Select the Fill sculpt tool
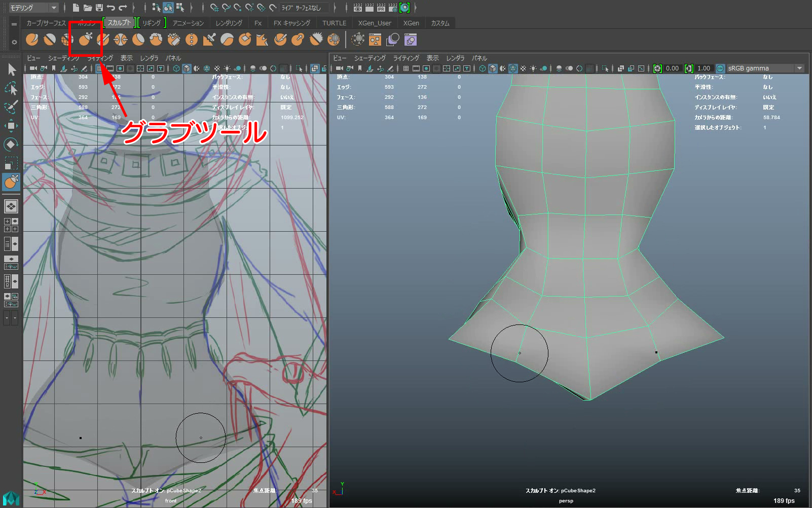The width and height of the screenshot is (812, 508). tap(263, 40)
